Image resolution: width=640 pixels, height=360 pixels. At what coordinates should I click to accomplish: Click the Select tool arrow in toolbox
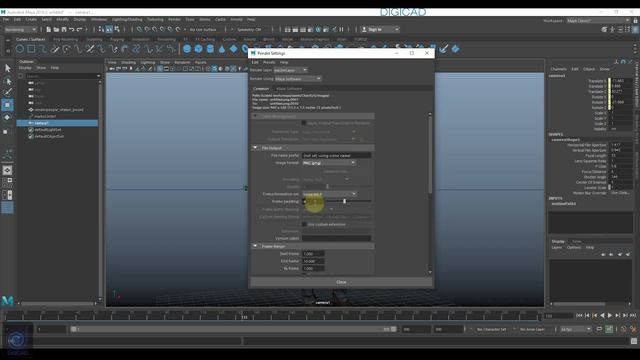click(7, 68)
